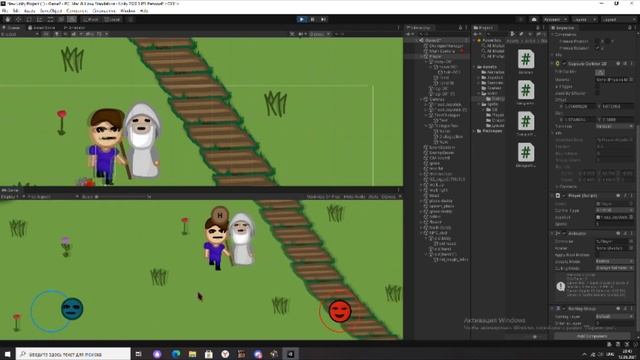Toggle Apply Root Motion checkbox

[x=598, y=255]
